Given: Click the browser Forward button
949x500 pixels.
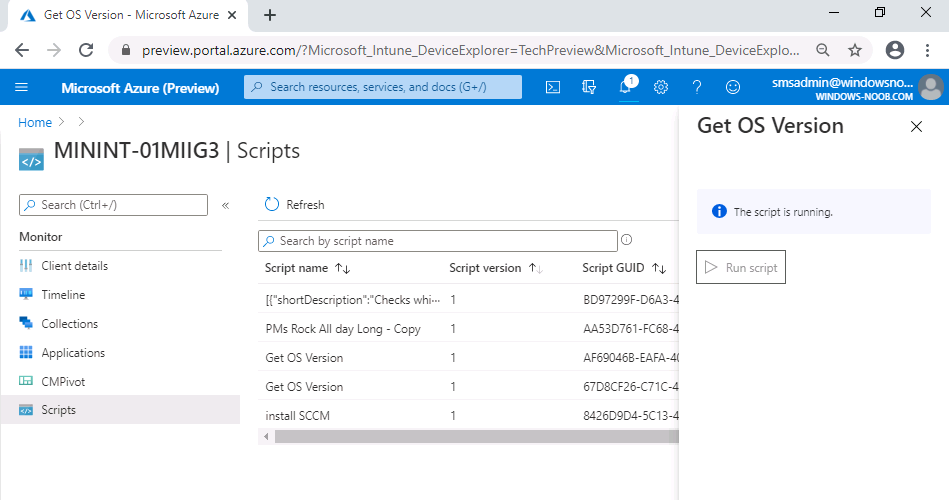Looking at the screenshot, I should [54, 50].
